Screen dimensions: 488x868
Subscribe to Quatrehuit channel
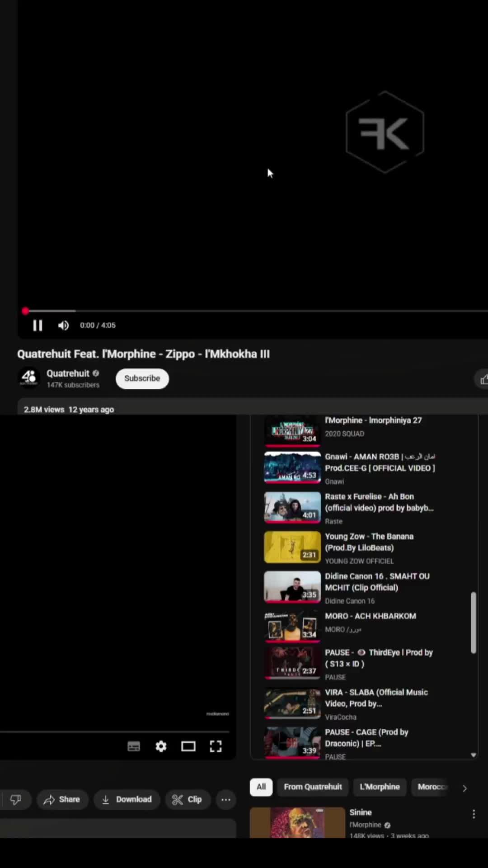pyautogui.click(x=142, y=378)
